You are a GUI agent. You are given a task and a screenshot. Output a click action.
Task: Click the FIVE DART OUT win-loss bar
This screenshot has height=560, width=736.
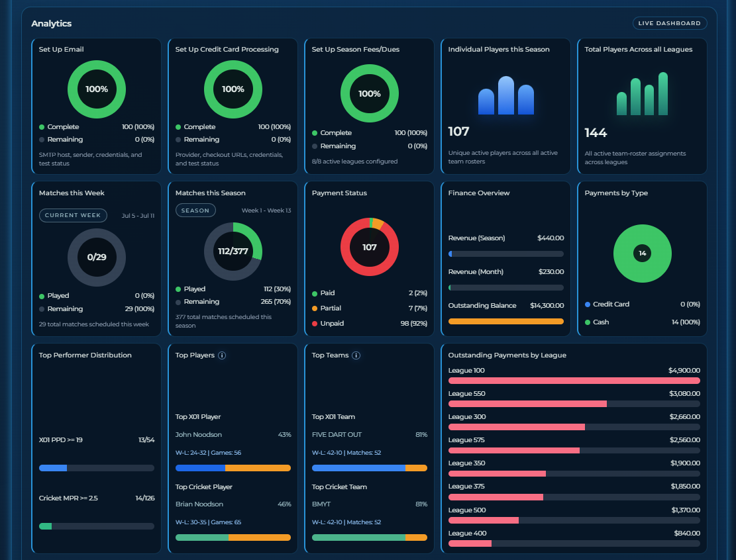[370, 468]
